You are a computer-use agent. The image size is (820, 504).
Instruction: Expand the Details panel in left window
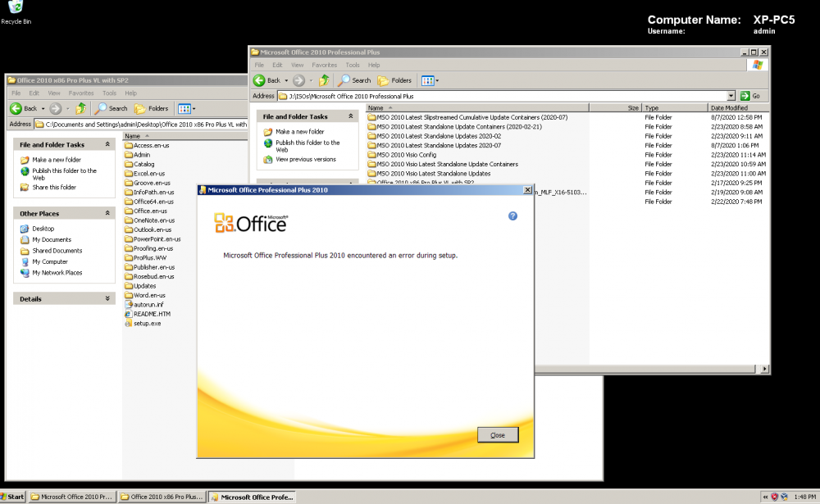tap(107, 299)
